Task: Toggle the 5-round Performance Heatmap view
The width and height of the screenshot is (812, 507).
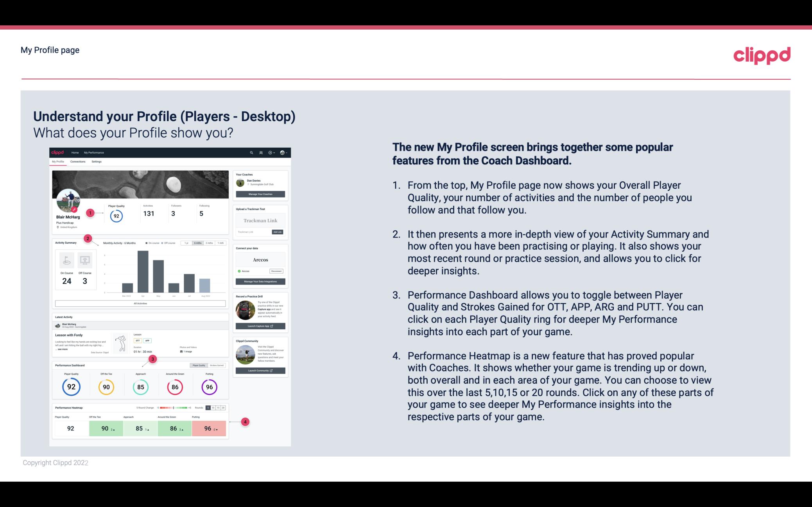Action: pos(209,408)
